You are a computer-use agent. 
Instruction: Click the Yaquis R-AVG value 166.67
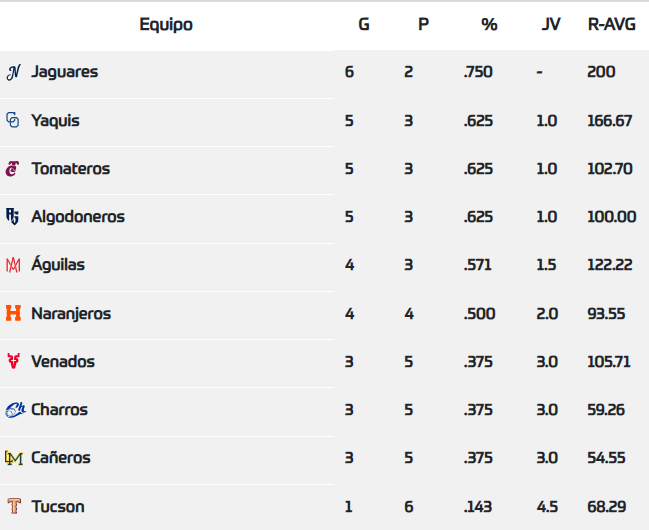pos(610,120)
